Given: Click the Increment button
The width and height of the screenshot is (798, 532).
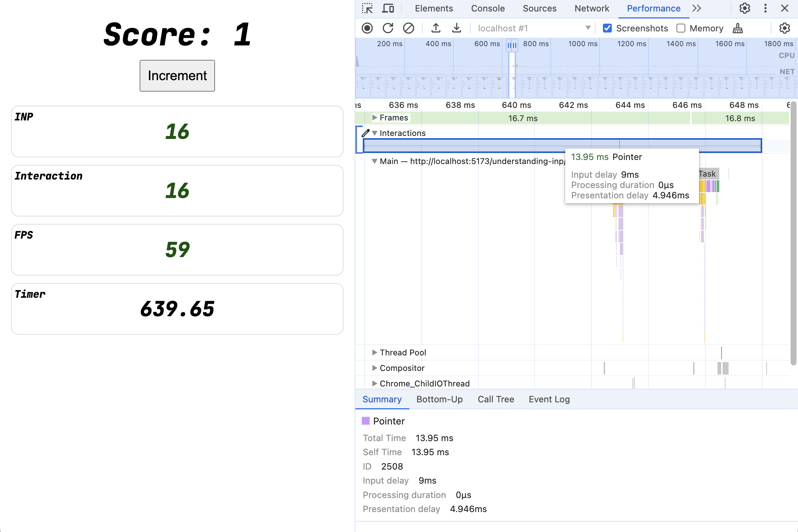Looking at the screenshot, I should 178,75.
